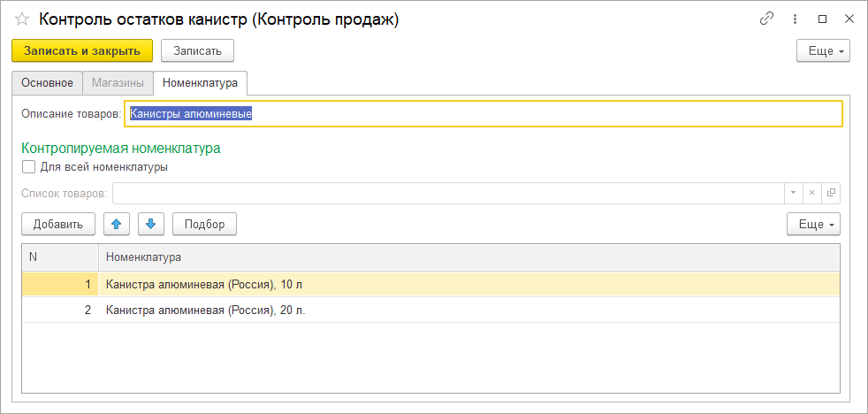Open the table's Еще dropdown menu
Viewport: 868px width, 414px height.
click(813, 225)
